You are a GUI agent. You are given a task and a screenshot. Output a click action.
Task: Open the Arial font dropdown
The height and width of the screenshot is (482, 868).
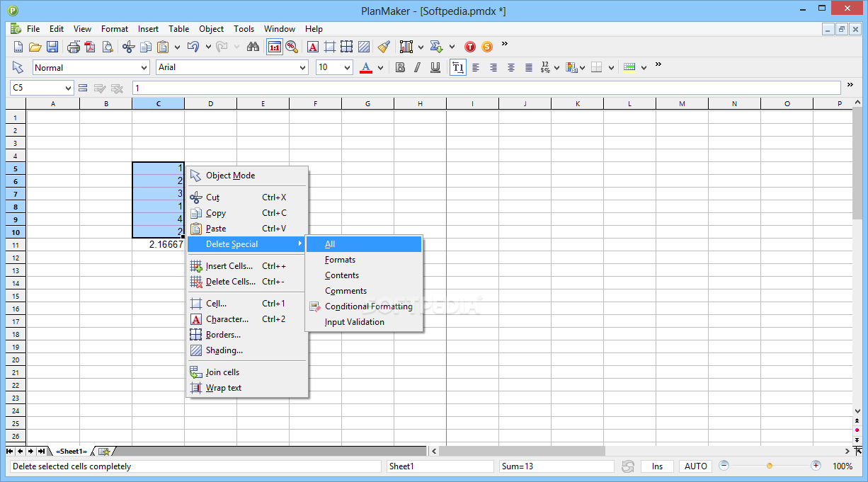pos(303,67)
